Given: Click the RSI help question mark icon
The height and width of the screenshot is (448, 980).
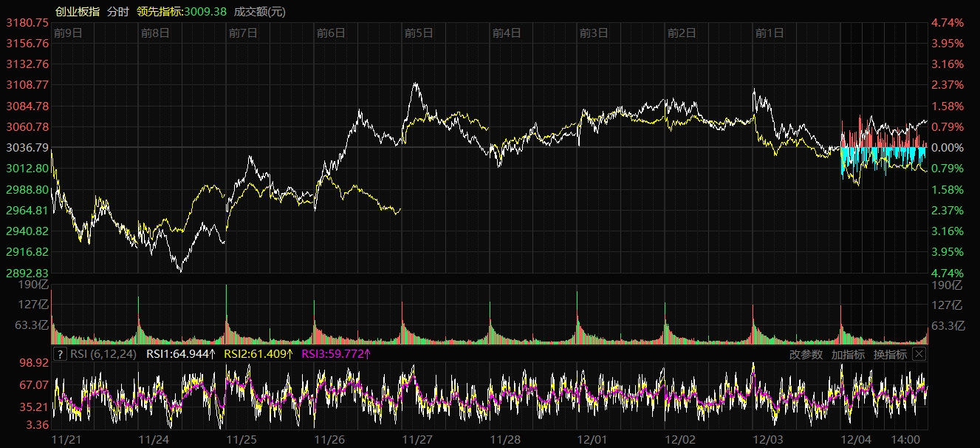Looking at the screenshot, I should pos(61,354).
